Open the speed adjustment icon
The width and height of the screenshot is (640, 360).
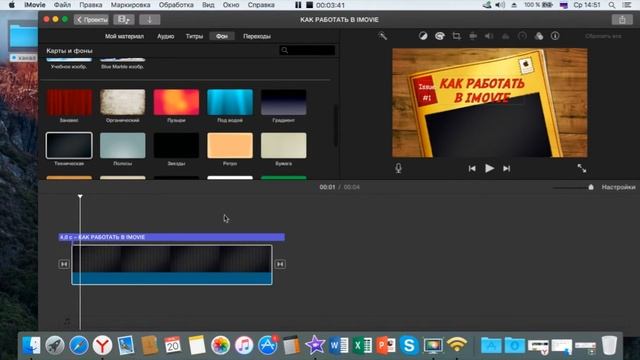(x=522, y=36)
